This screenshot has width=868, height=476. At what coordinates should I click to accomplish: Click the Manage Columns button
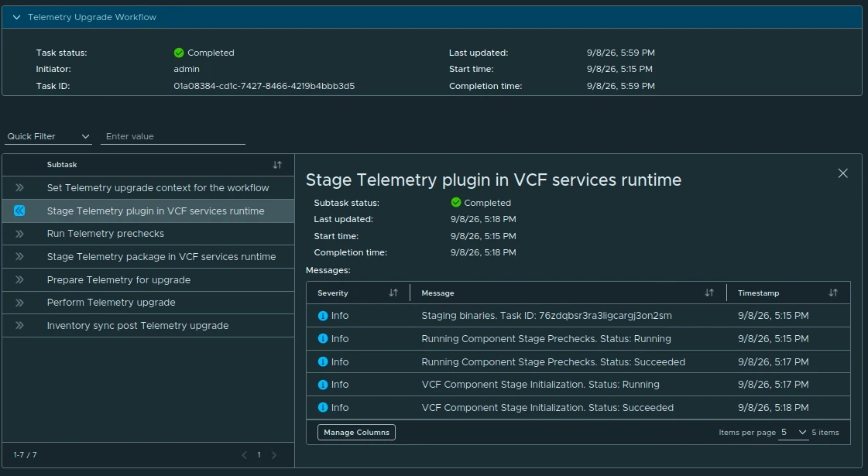(x=356, y=433)
